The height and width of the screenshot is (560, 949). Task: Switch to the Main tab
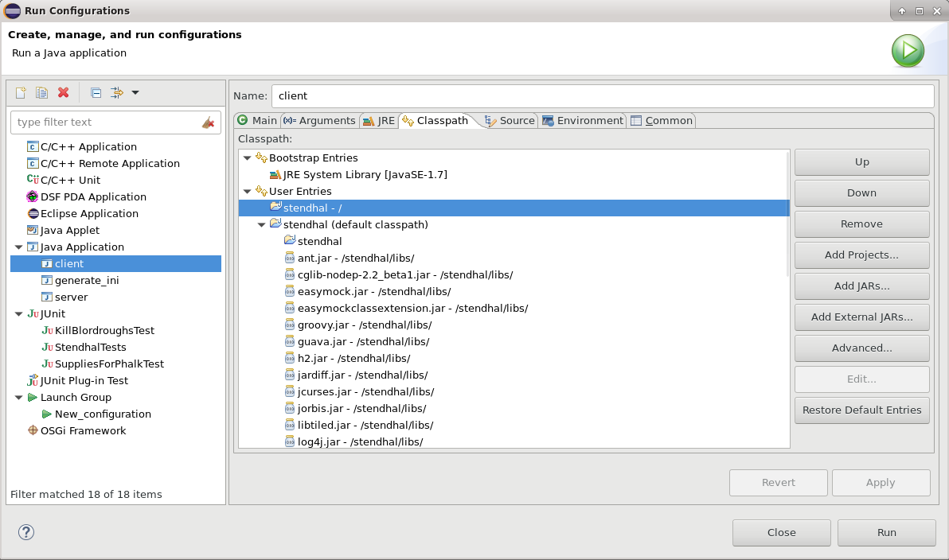[x=257, y=120]
